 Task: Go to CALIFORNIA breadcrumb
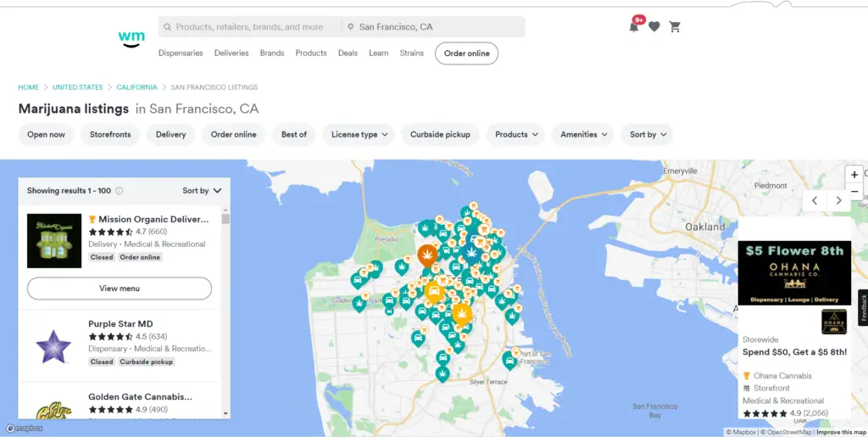pyautogui.click(x=136, y=87)
